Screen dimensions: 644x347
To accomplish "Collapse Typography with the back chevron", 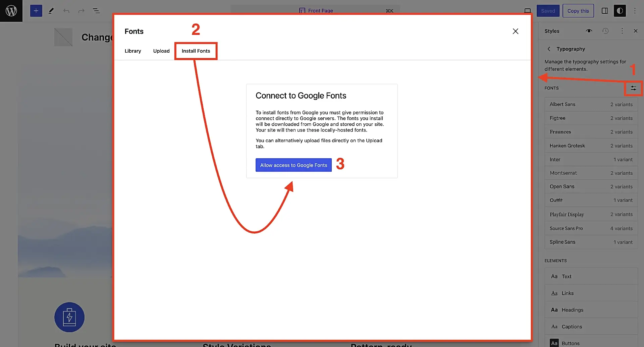I will 549,49.
